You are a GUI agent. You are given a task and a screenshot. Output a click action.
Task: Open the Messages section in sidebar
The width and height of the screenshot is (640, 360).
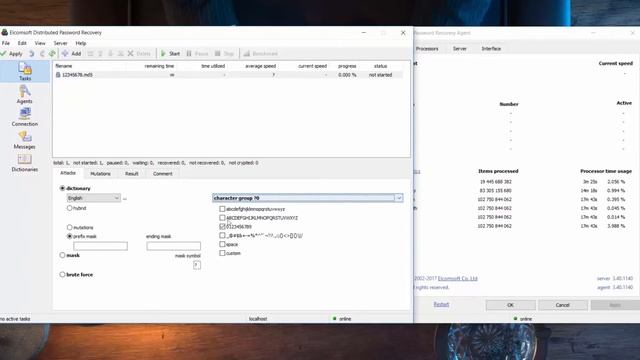(24, 140)
